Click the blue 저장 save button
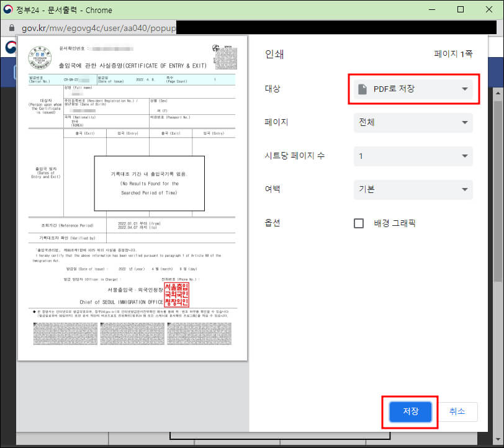504x448 pixels. (x=410, y=411)
